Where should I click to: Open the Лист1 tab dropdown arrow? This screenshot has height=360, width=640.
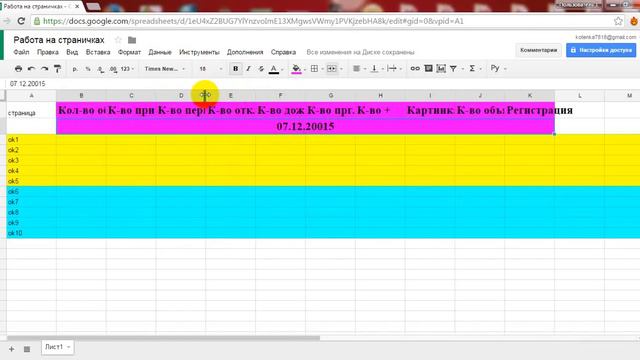click(x=69, y=347)
